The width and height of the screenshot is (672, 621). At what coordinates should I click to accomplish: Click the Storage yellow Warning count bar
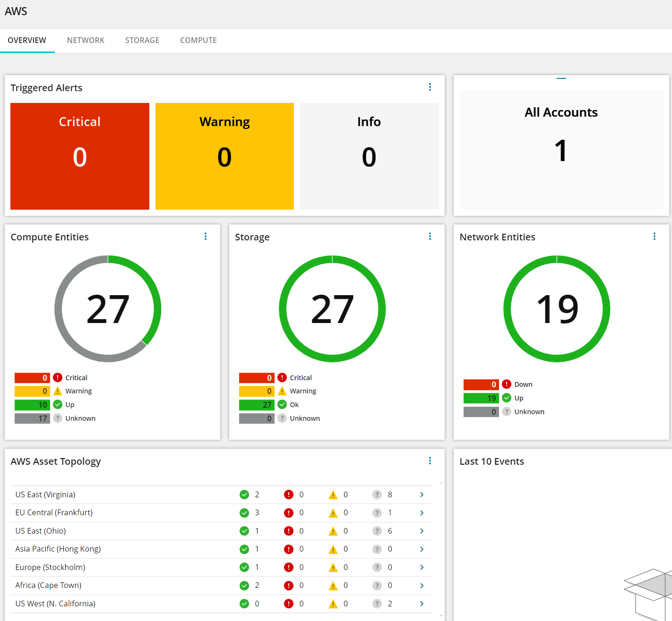click(257, 391)
